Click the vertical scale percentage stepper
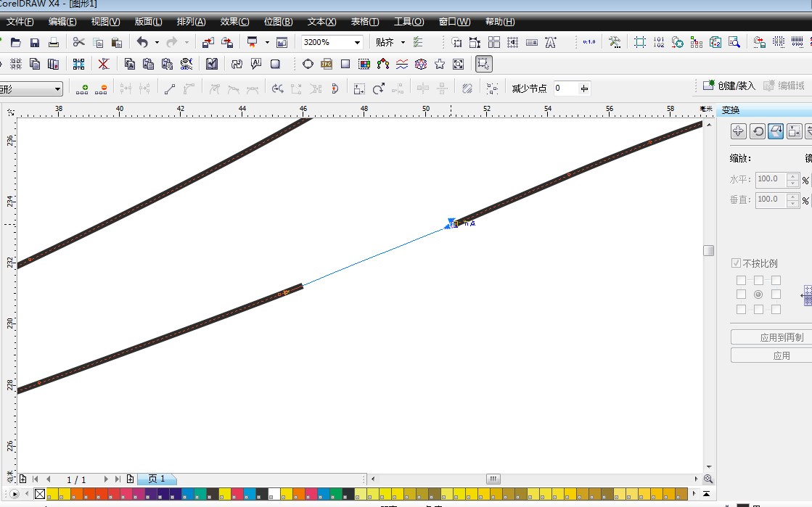The height and width of the screenshot is (507, 812). (x=792, y=200)
